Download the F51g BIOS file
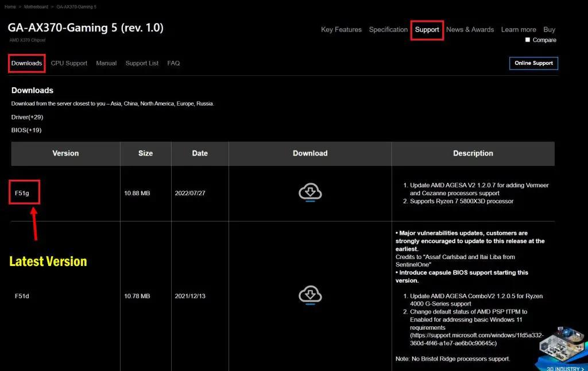588x371 pixels. point(310,192)
